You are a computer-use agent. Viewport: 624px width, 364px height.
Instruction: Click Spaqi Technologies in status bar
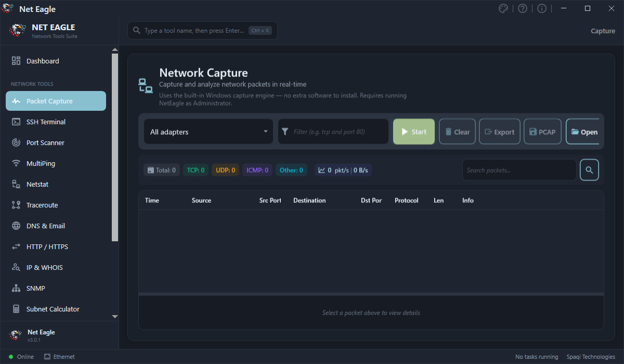pyautogui.click(x=591, y=357)
